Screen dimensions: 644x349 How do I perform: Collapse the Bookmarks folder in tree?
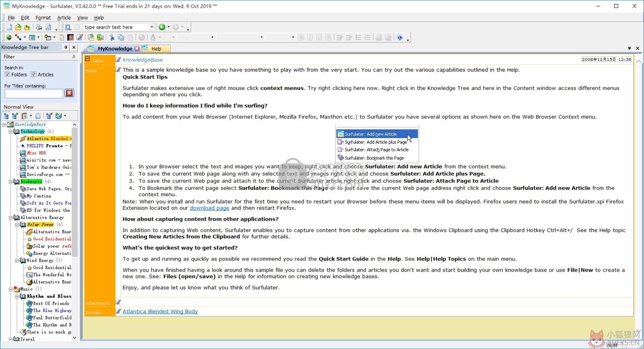click(11, 182)
